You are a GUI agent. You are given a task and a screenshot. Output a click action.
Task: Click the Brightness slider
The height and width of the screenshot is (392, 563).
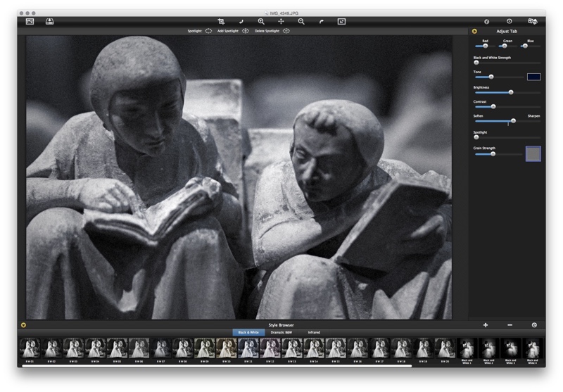(x=507, y=92)
